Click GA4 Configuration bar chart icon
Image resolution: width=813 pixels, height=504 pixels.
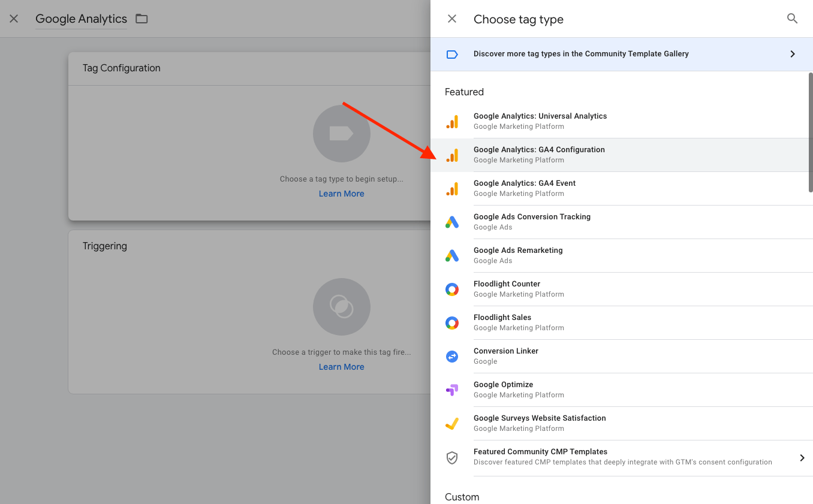[x=452, y=155]
